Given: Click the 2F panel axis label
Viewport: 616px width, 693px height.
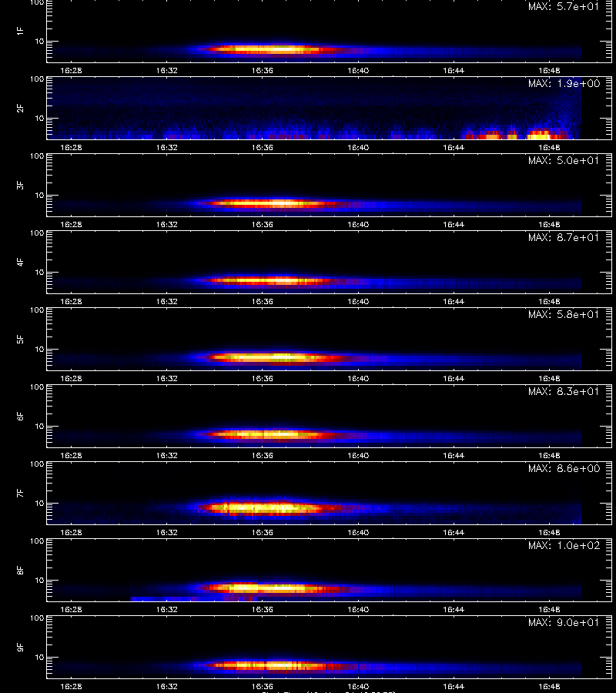Looking at the screenshot, I should tap(20, 108).
